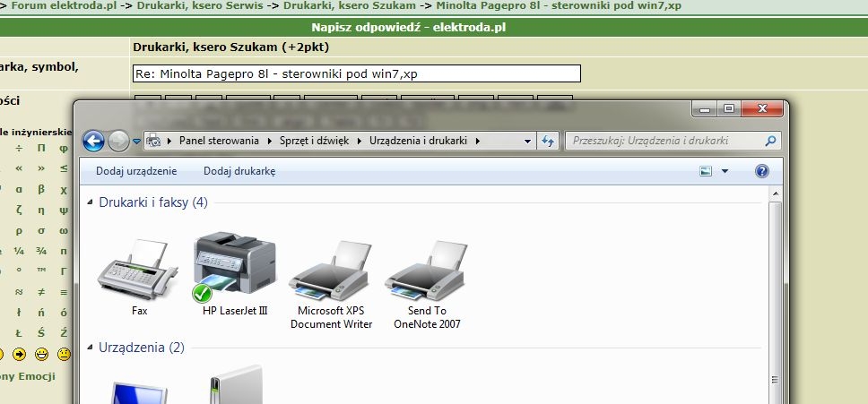868x404 pixels.
Task: Insert the « quotation symbol
Action: click(19, 168)
